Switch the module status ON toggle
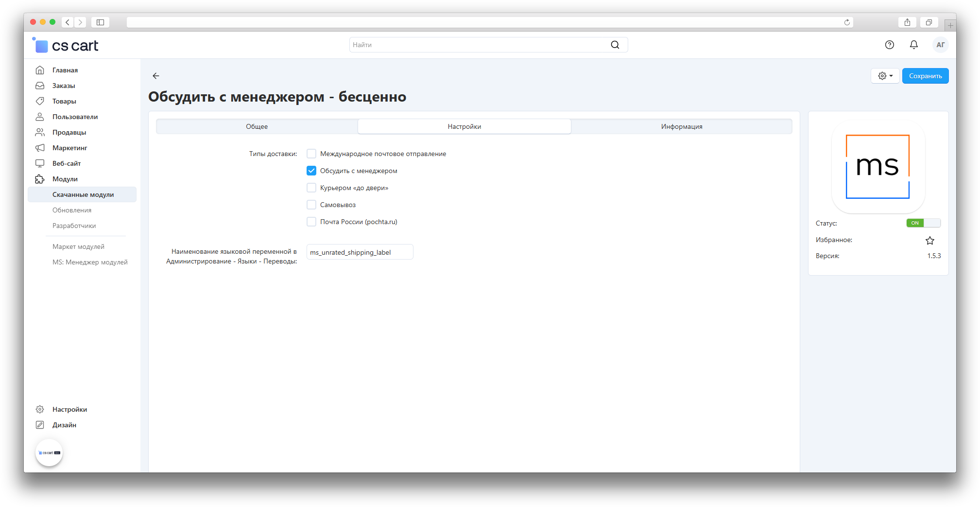This screenshot has width=980, height=507. point(923,223)
